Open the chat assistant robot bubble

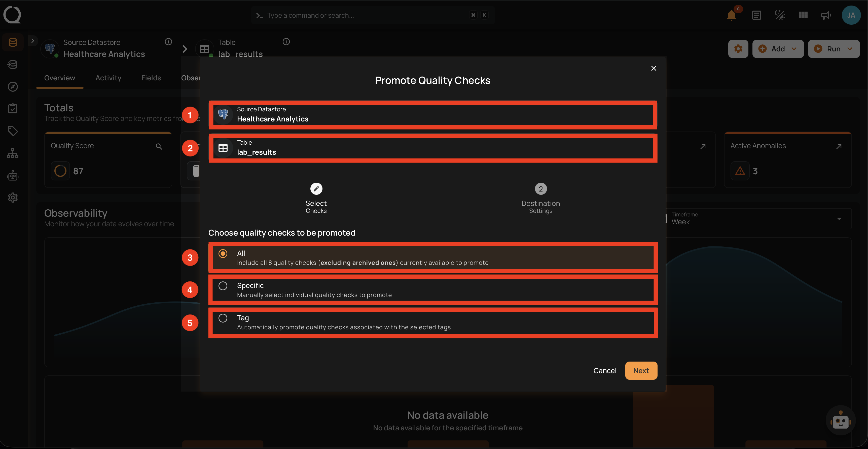coord(841,420)
